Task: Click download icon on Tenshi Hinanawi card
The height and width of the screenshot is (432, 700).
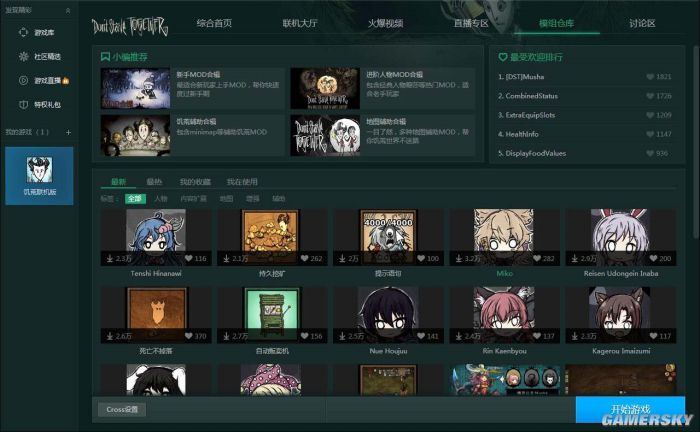Action: 110,258
